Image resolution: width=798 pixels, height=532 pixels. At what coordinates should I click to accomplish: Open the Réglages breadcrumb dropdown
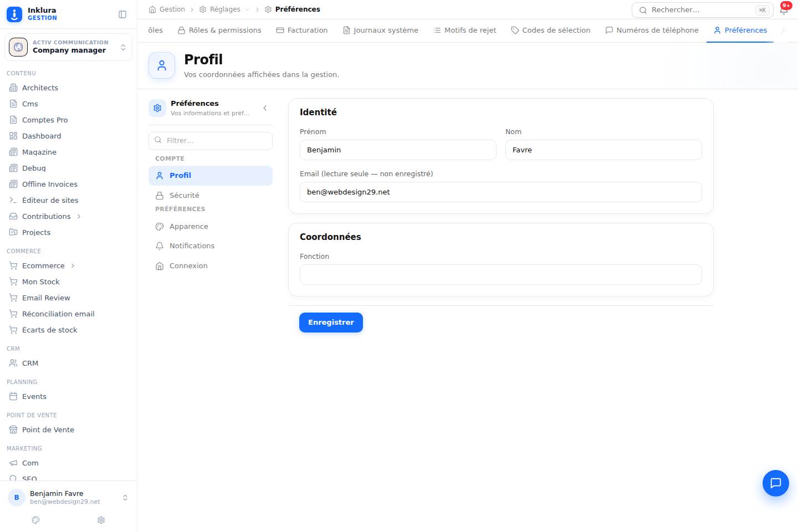tap(247, 9)
